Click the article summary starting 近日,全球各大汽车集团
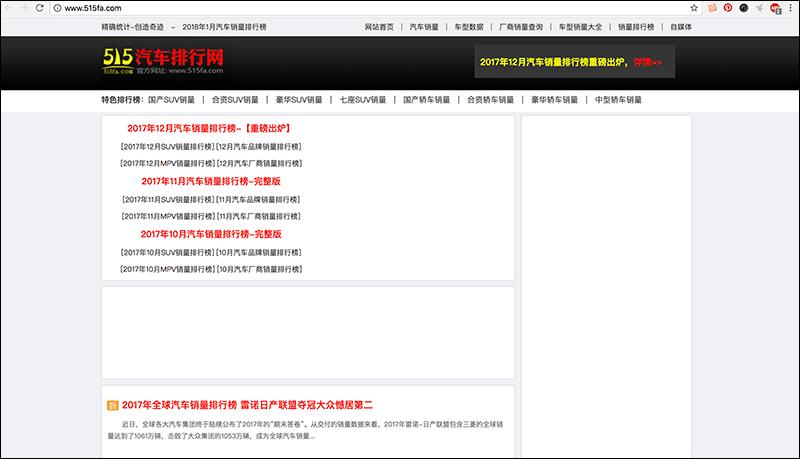 tap(305, 430)
